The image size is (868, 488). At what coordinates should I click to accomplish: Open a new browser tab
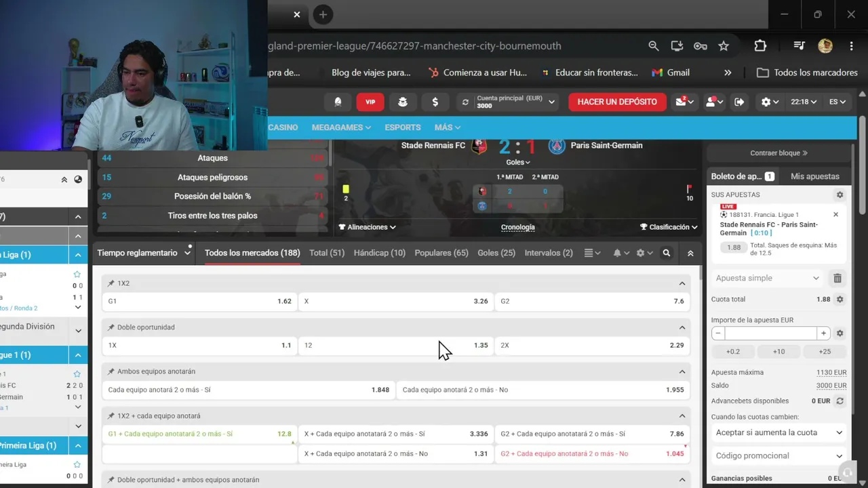click(323, 14)
